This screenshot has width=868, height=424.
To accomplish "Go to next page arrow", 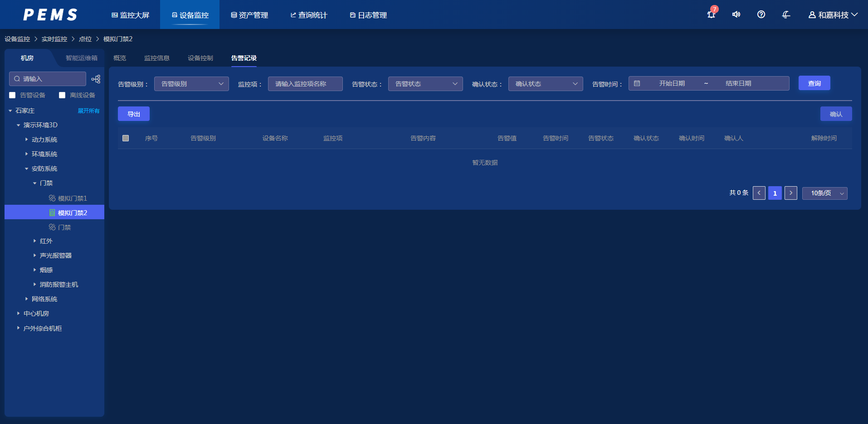I will (x=790, y=193).
